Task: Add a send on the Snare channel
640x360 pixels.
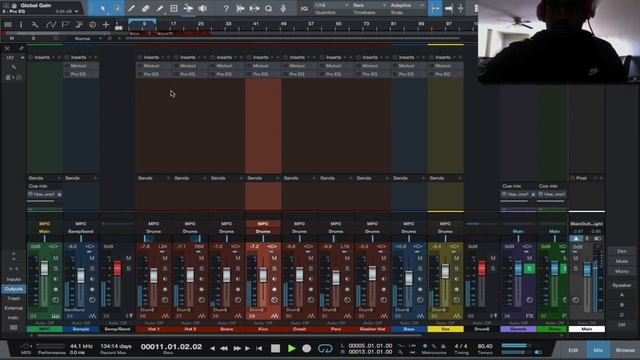Action: pos(241,178)
